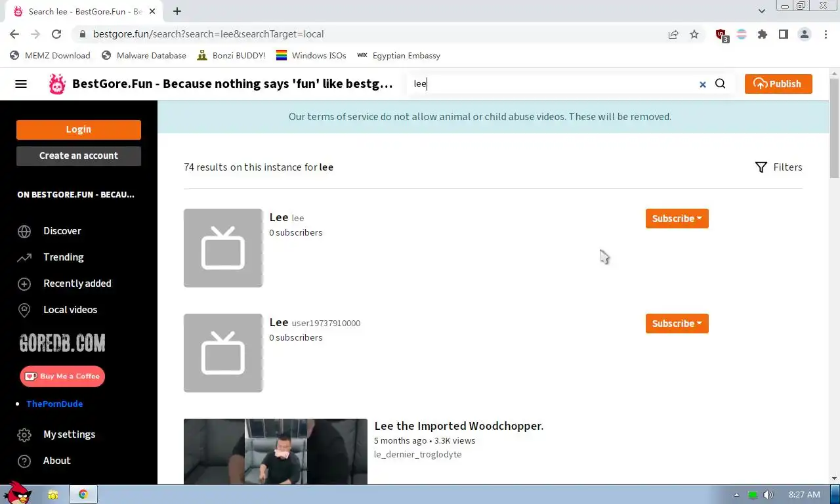Open a new browser tab

pyautogui.click(x=177, y=11)
